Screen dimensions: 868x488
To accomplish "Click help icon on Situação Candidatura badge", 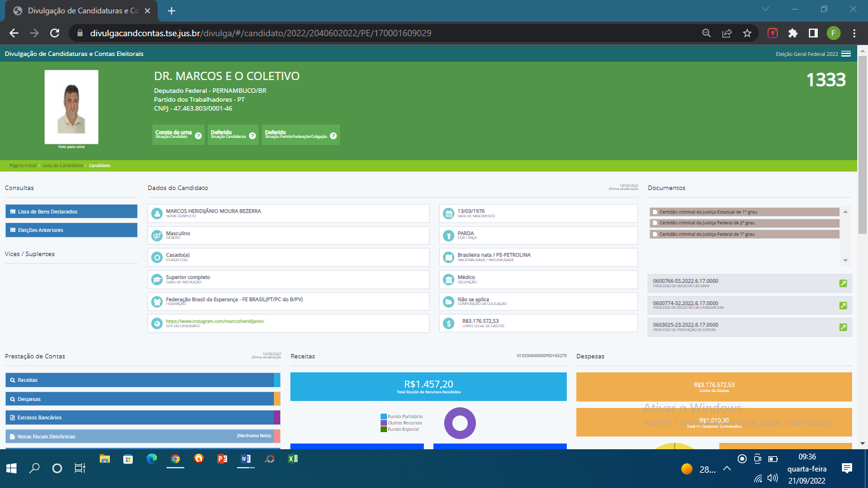I will [x=252, y=135].
